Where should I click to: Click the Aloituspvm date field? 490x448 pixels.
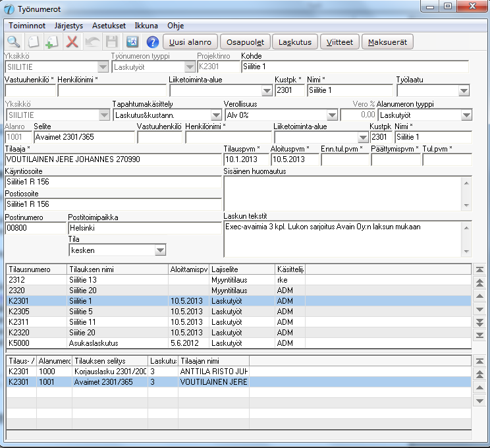295,159
